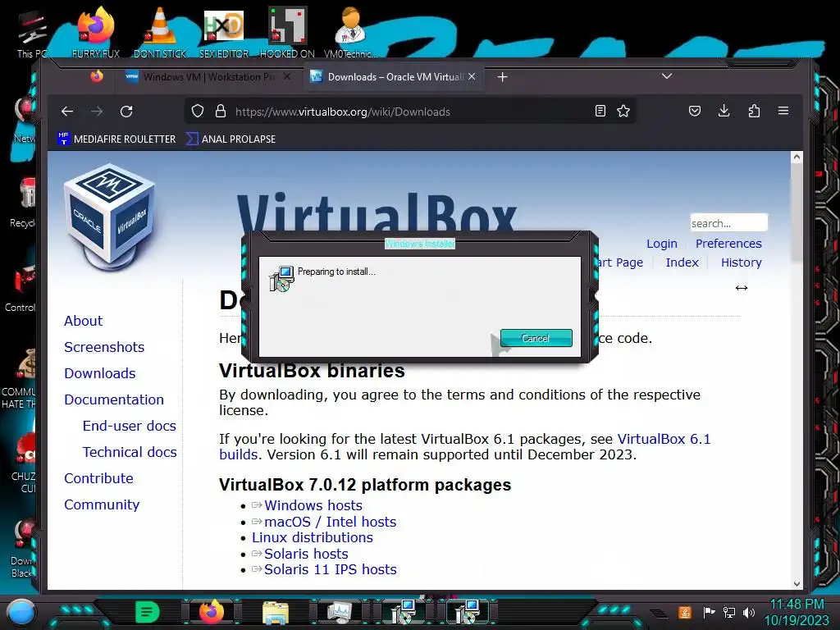This screenshot has width=840, height=630.
Task: Go back in Firefox history
Action: tap(67, 112)
